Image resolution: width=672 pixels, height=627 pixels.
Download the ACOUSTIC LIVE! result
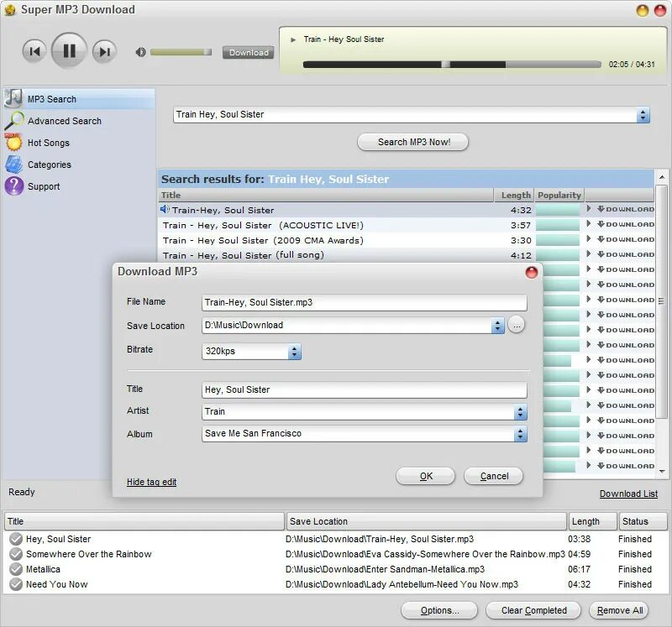point(626,224)
